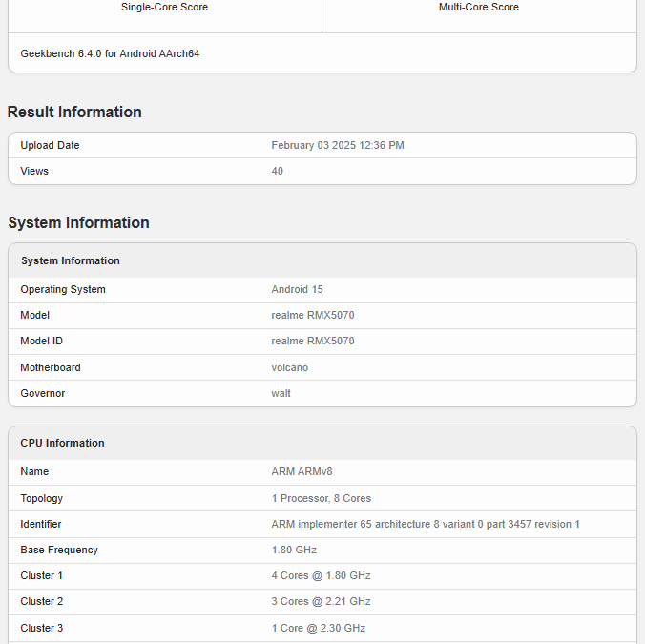Click the Result Information heading
The image size is (645, 644).
click(74, 112)
